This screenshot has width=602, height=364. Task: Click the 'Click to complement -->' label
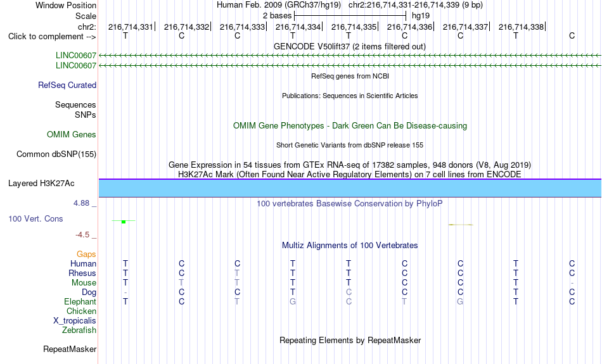[x=52, y=37]
